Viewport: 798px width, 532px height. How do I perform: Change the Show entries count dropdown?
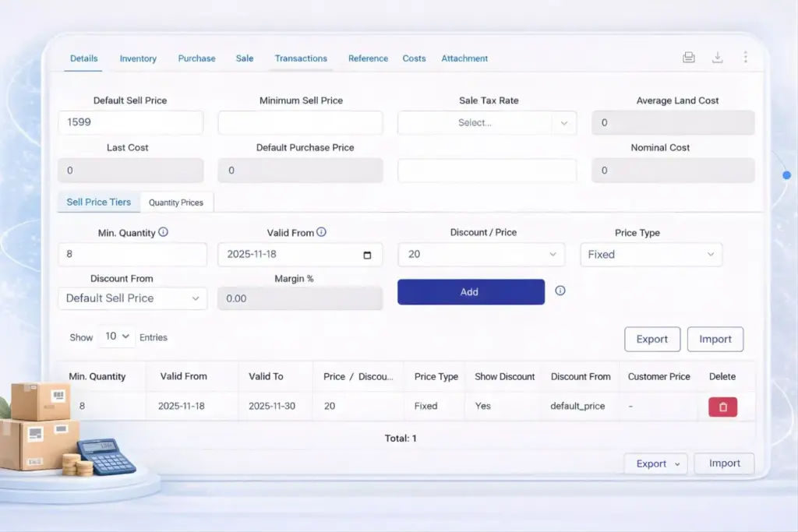point(115,336)
